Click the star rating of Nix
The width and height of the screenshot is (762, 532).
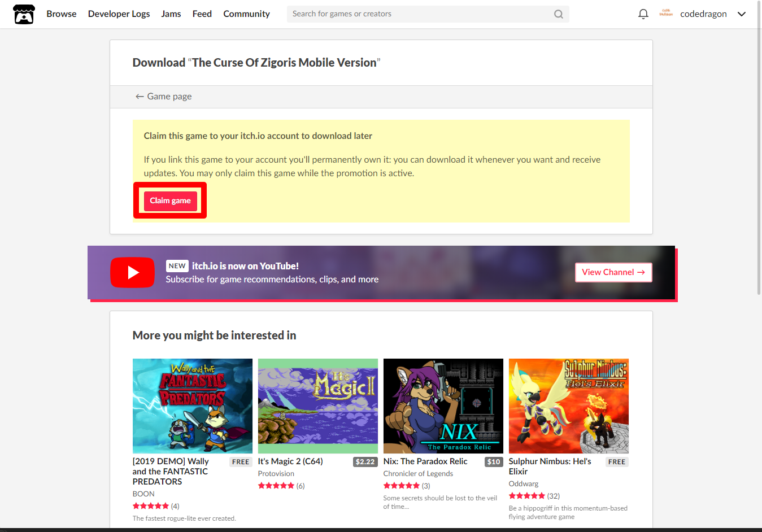[x=402, y=486]
